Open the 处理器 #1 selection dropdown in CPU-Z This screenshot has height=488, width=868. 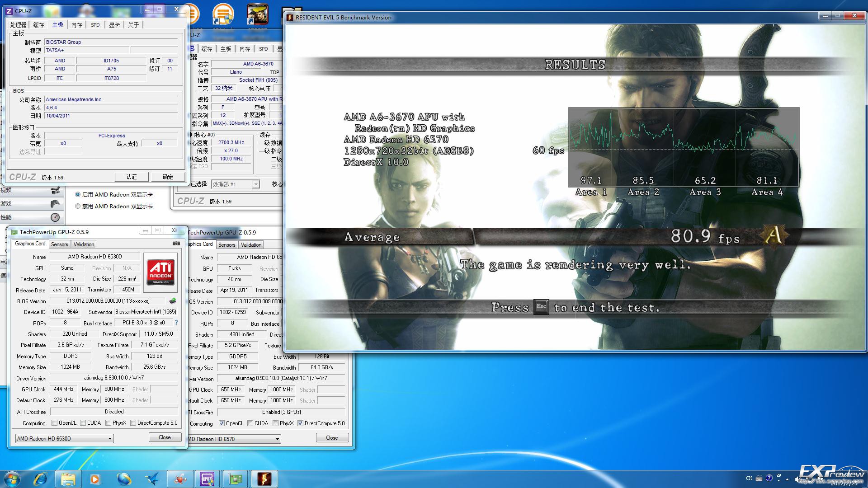click(x=236, y=184)
